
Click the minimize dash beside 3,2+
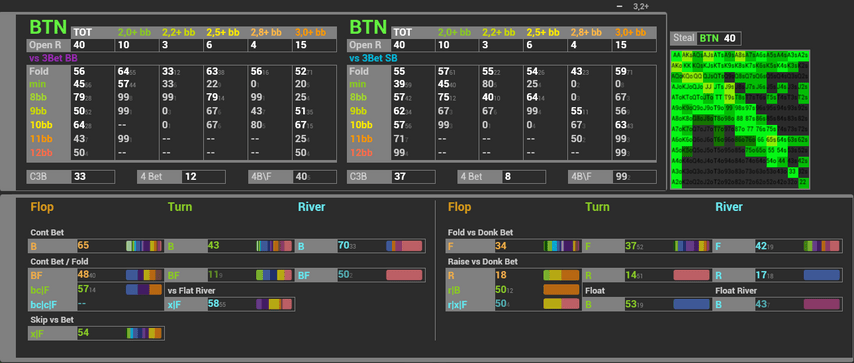pos(619,6)
